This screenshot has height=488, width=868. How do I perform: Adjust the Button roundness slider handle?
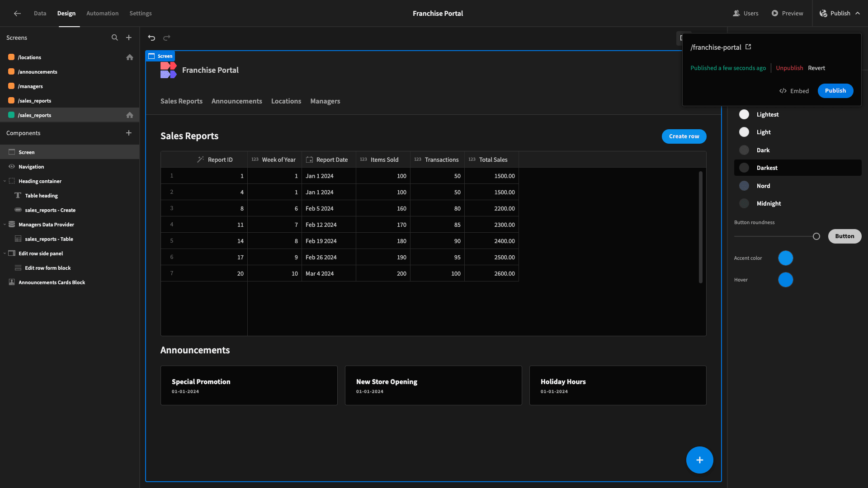tap(816, 236)
